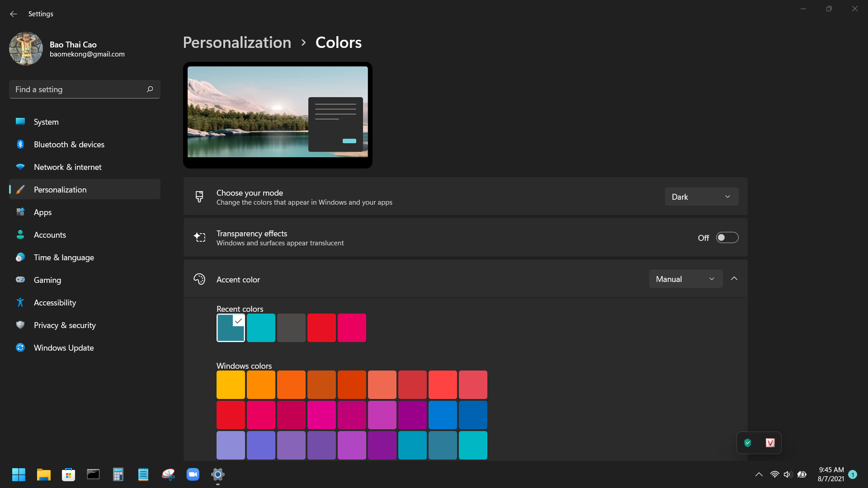The image size is (868, 488).
Task: Click the search magnifier in Find a setting
Action: click(150, 89)
